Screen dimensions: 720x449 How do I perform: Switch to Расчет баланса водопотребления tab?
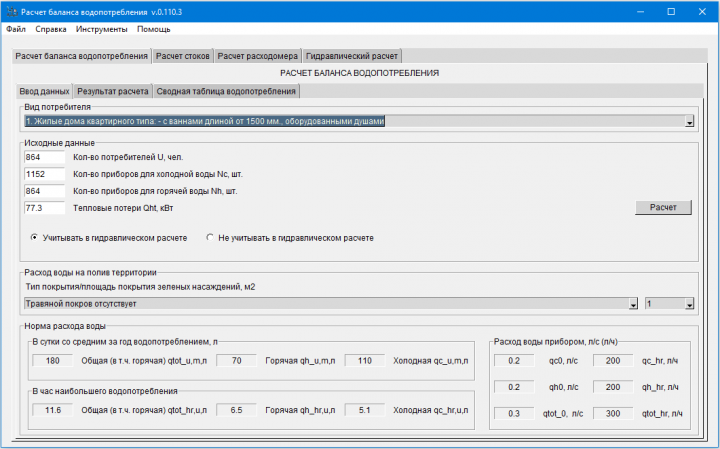[81, 56]
